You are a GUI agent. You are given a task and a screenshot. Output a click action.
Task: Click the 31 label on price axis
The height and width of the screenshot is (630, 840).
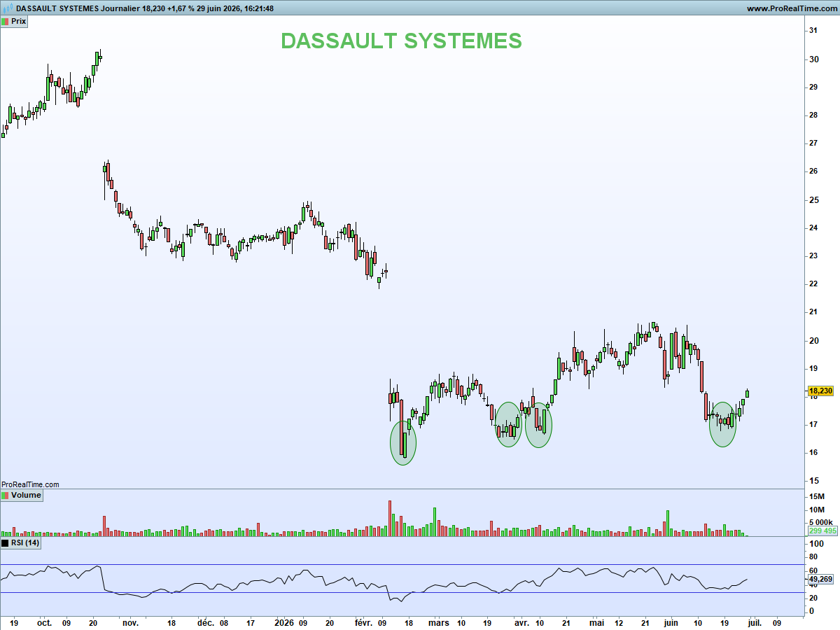click(x=814, y=31)
